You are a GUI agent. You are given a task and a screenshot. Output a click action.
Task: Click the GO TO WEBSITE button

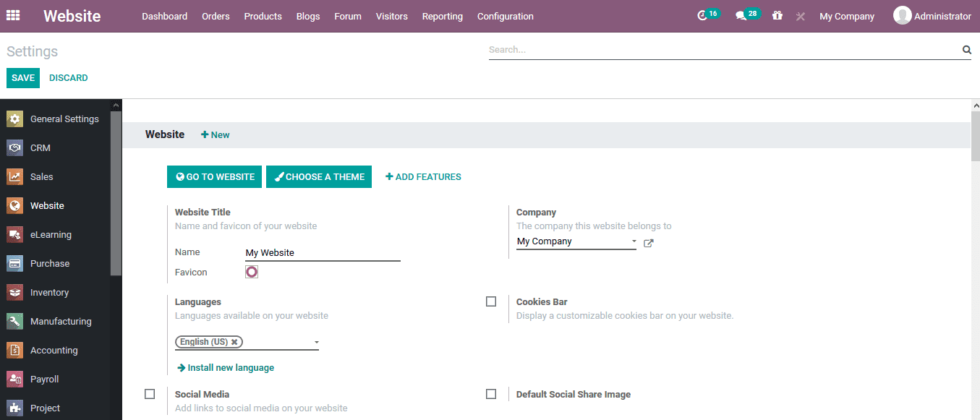(214, 176)
